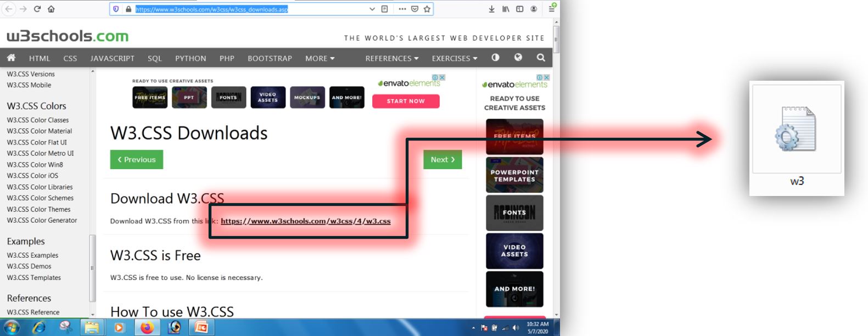This screenshot has width=868, height=336.
Task: Expand the MORE dropdown in navbar
Action: pyautogui.click(x=320, y=58)
